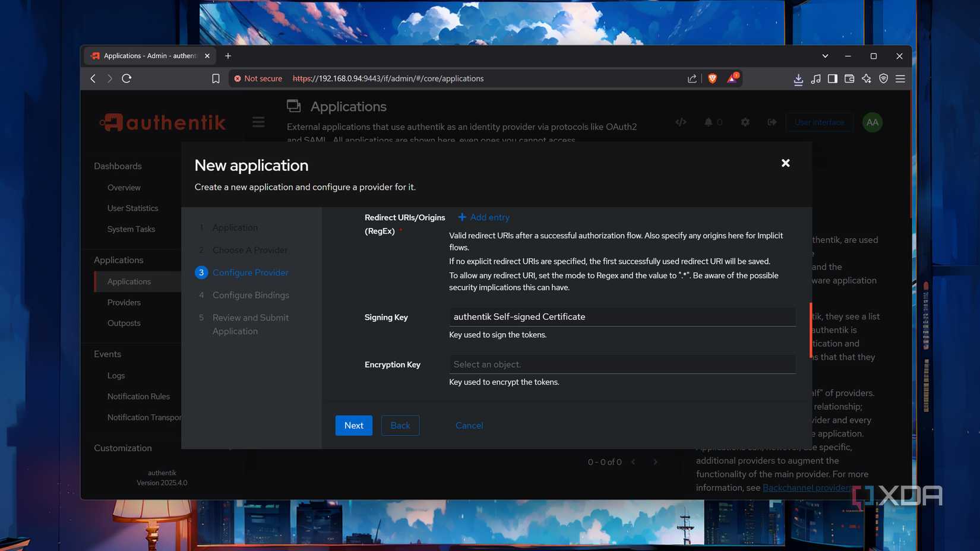Open the admin settings gear icon
The image size is (980, 551).
tap(745, 122)
